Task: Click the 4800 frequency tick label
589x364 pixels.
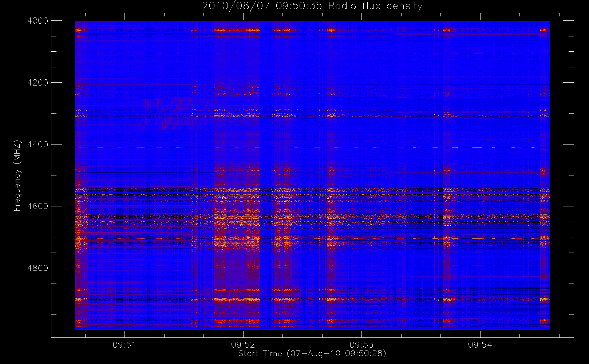Action: click(38, 268)
